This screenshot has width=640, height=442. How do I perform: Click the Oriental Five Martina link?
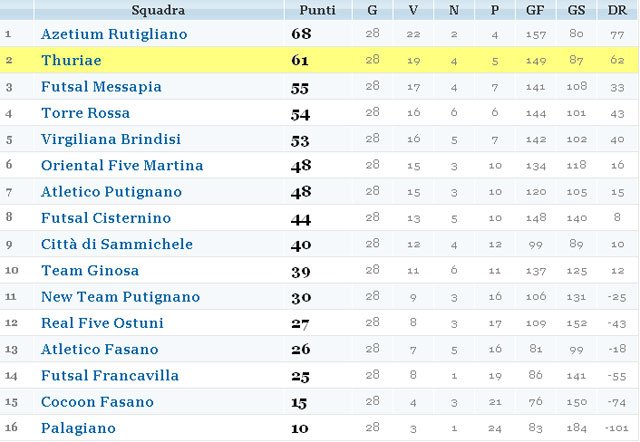point(122,165)
